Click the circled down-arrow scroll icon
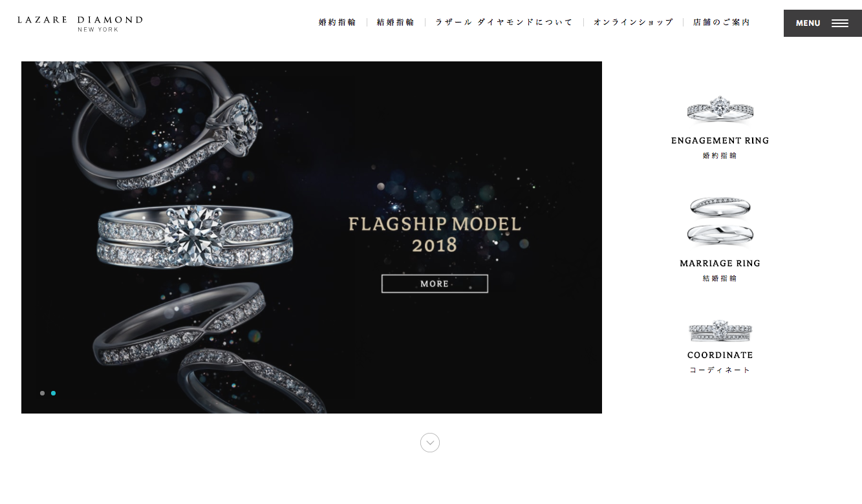This screenshot has height=504, width=862. 430,443
